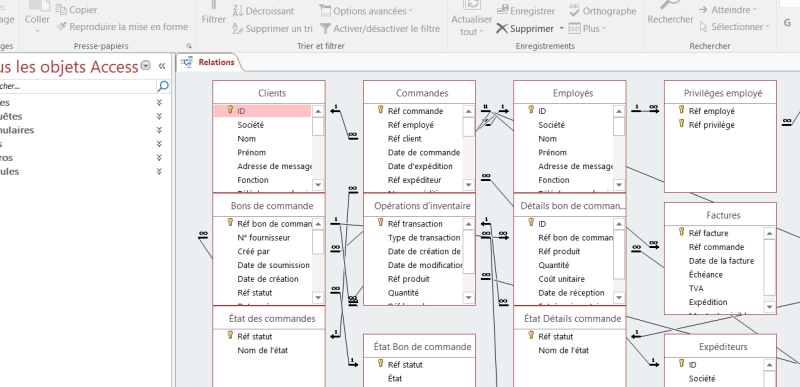
Task: Expand the fifth navigation group chevron
Action: [159, 158]
